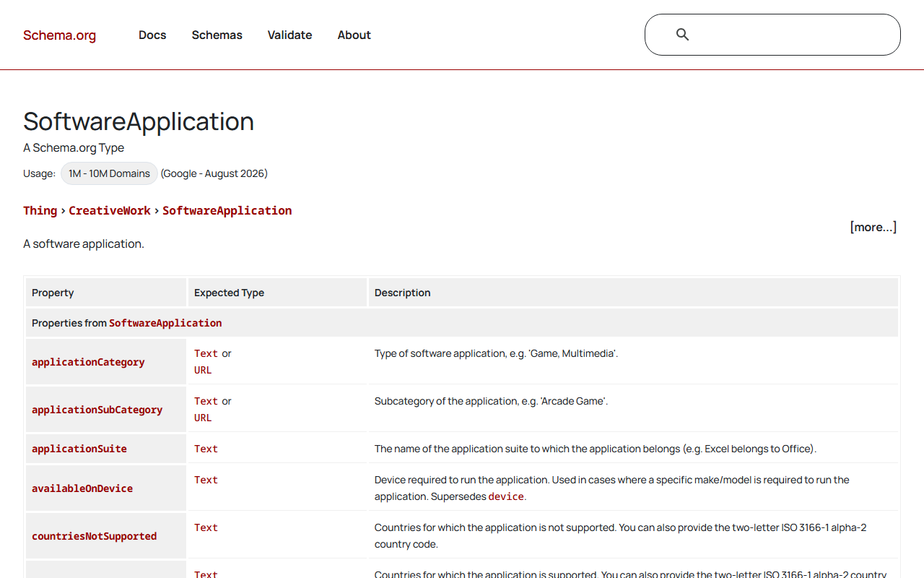The height and width of the screenshot is (578, 924).
Task: Click URL type in applicationCategory row
Action: pos(203,370)
